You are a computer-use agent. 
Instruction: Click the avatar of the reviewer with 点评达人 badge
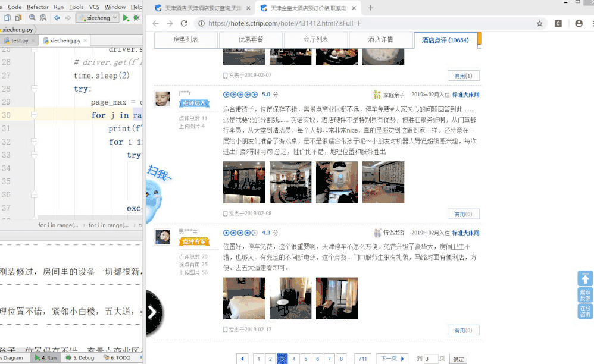click(x=163, y=99)
